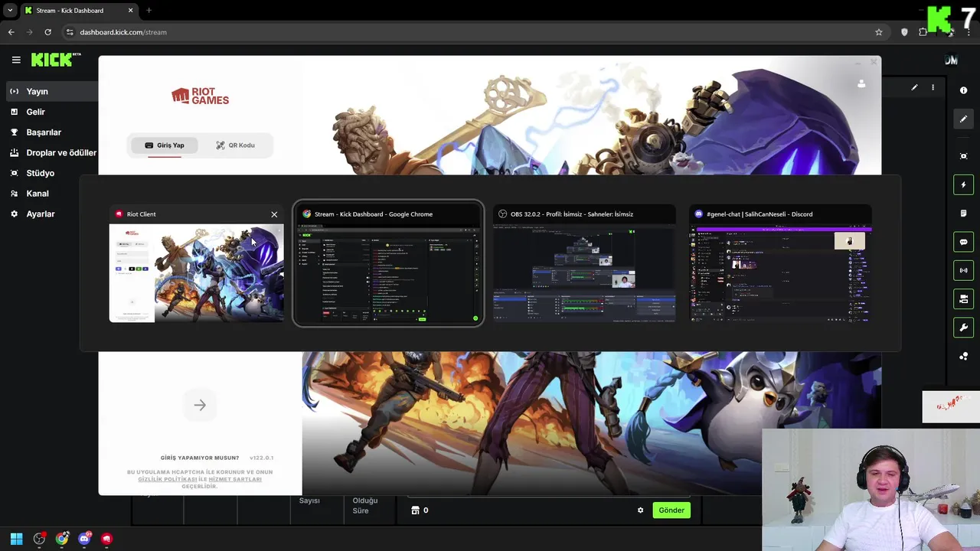Toggle the chat bubble panel icon
Image resolution: width=980 pixels, height=551 pixels.
coord(963,242)
